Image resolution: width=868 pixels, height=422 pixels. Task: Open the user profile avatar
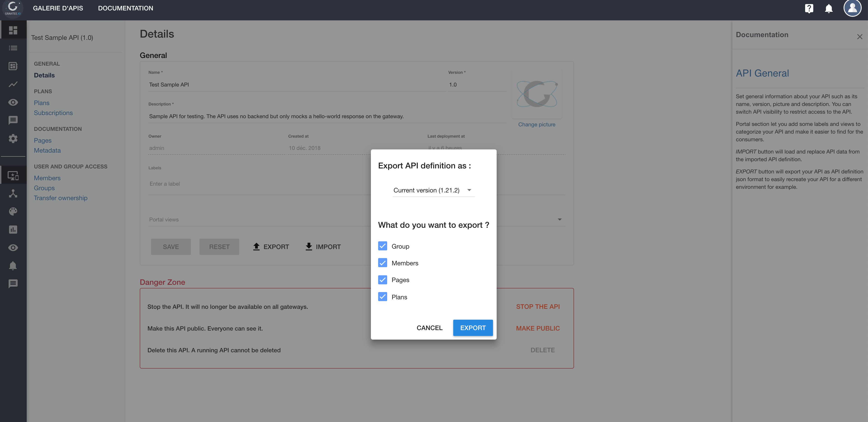coord(852,8)
